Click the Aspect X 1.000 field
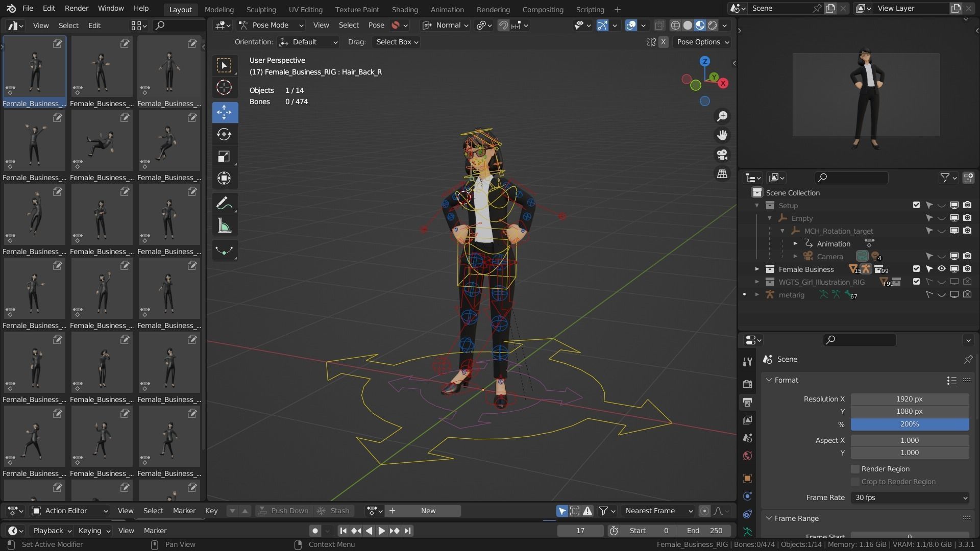The width and height of the screenshot is (980, 551). pyautogui.click(x=910, y=440)
